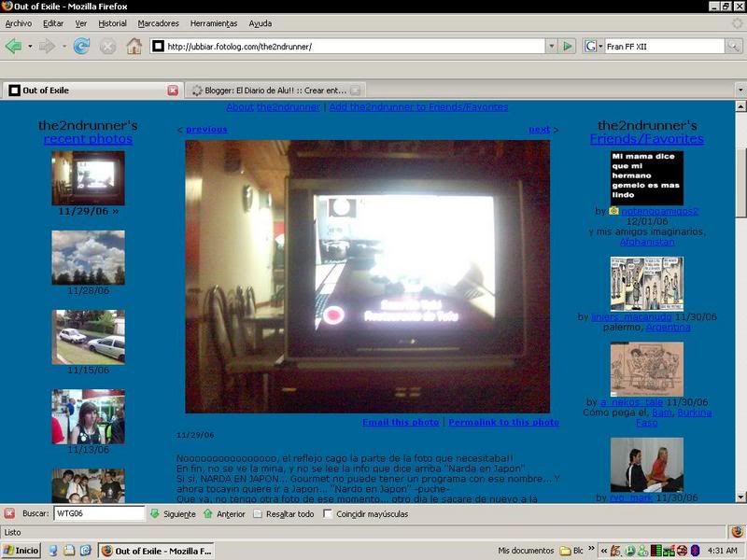
Task: Open the Friends/Favorites heading link
Action: (646, 138)
